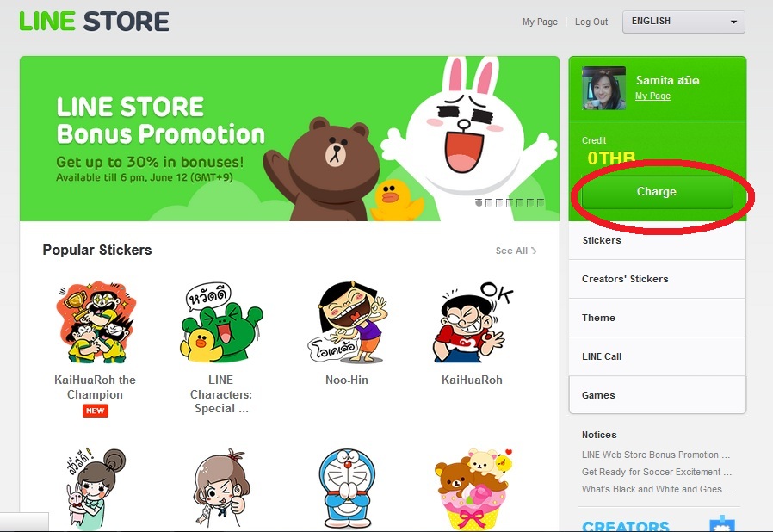
Task: Click the green Charge button
Action: pyautogui.click(x=657, y=192)
